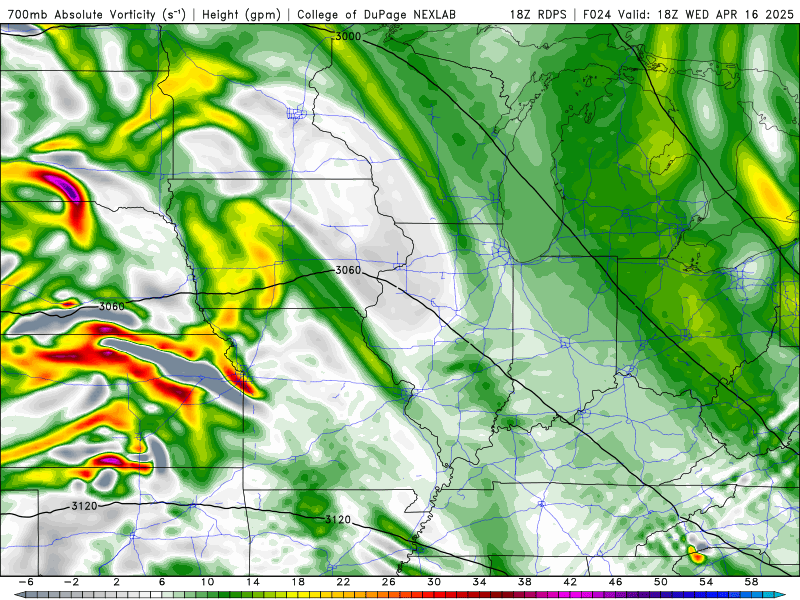Click the gray arrow at colorbar's low end
The height and width of the screenshot is (600, 800).
point(18,595)
